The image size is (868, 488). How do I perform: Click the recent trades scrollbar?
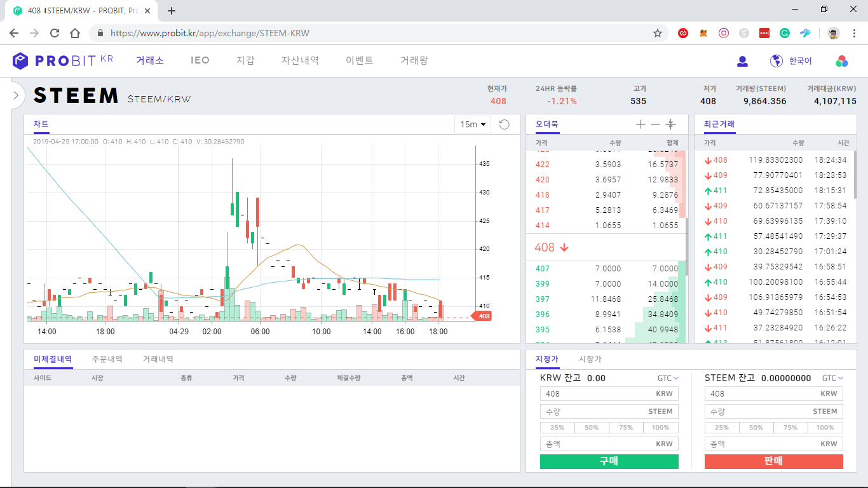point(855,175)
